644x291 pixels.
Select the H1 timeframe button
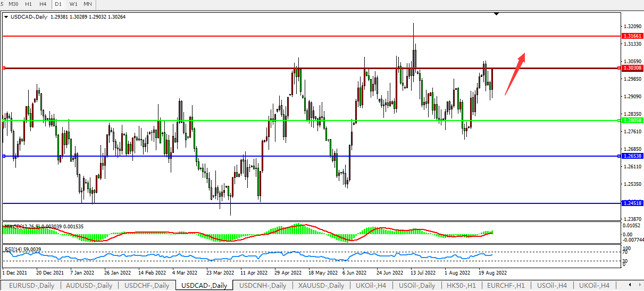tap(29, 4)
